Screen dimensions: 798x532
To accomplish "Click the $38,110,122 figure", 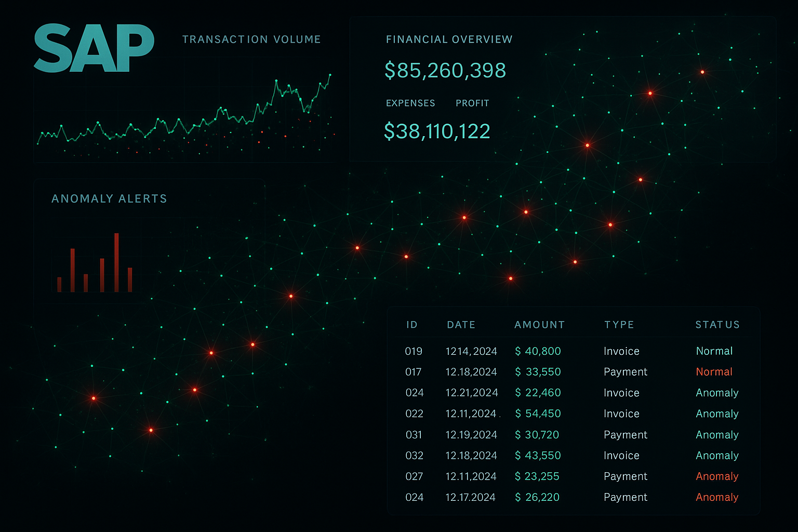I will click(x=437, y=131).
